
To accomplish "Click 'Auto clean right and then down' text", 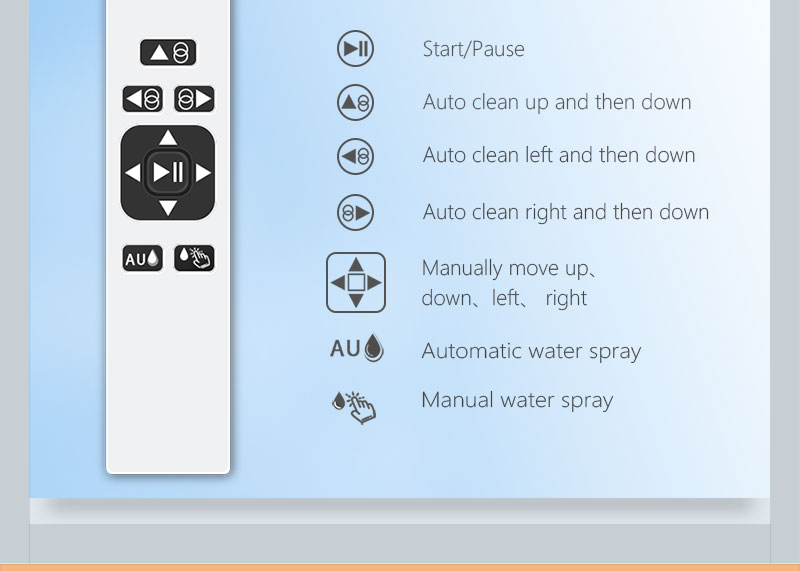I will [x=566, y=212].
